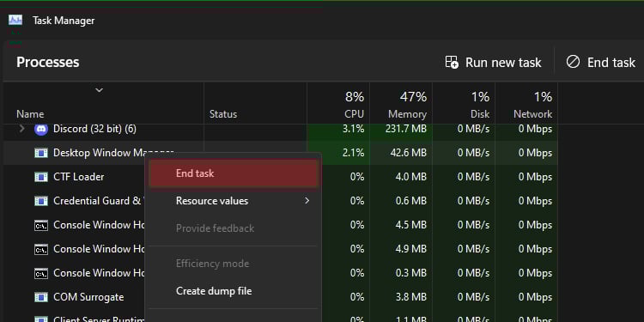
Task: Open the Resource values submenu arrow
Action: (307, 201)
